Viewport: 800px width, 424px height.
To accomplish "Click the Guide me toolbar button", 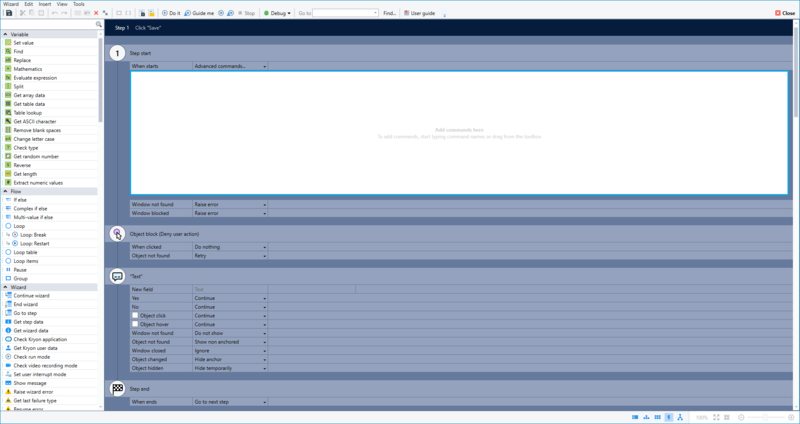I will pyautogui.click(x=199, y=13).
